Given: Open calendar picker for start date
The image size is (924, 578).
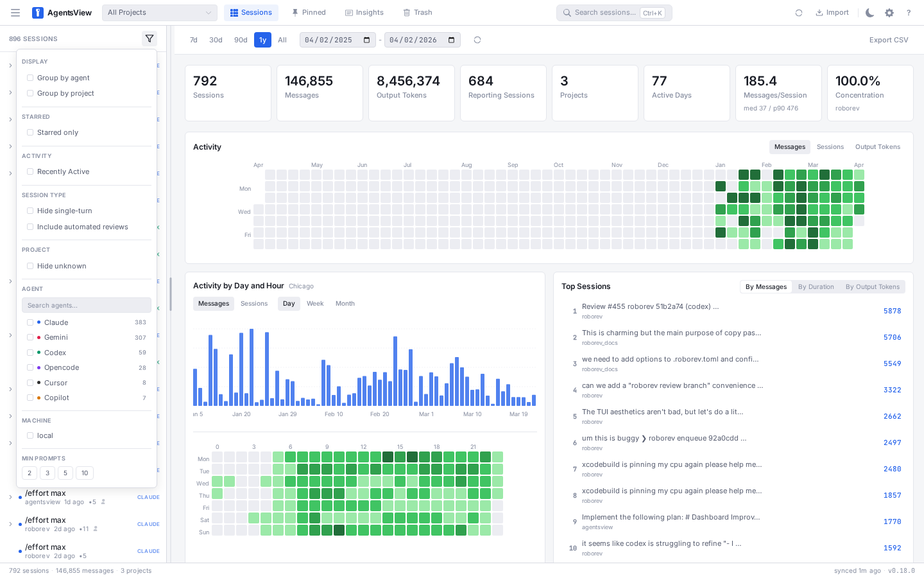Looking at the screenshot, I should point(366,40).
